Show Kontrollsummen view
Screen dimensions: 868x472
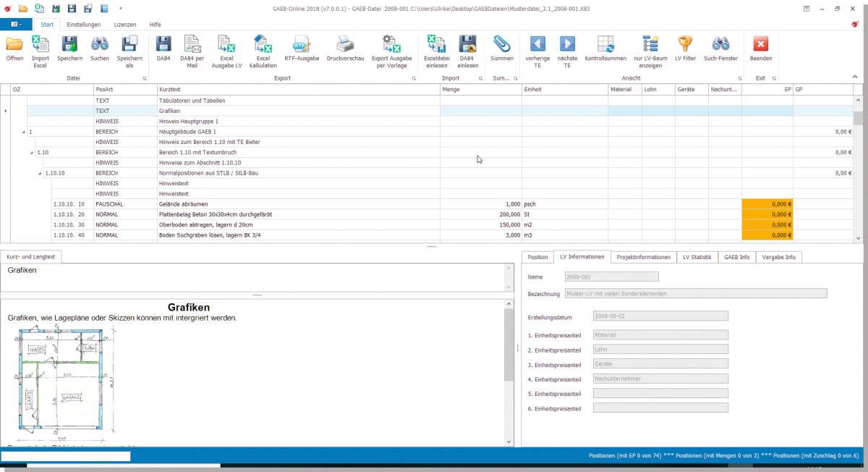[x=605, y=49]
